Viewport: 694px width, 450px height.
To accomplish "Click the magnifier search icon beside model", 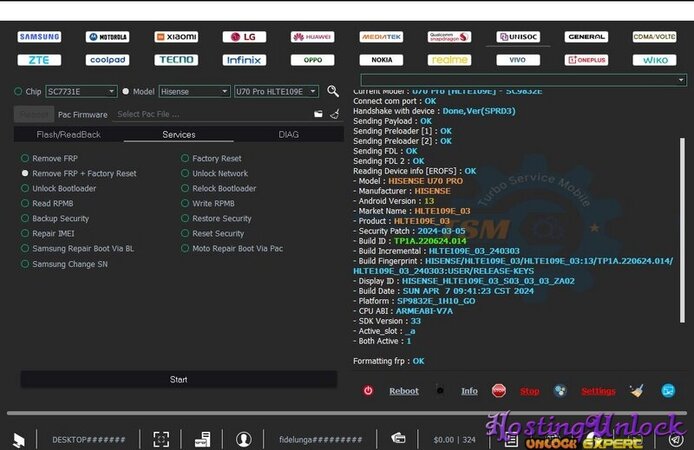I will point(333,91).
